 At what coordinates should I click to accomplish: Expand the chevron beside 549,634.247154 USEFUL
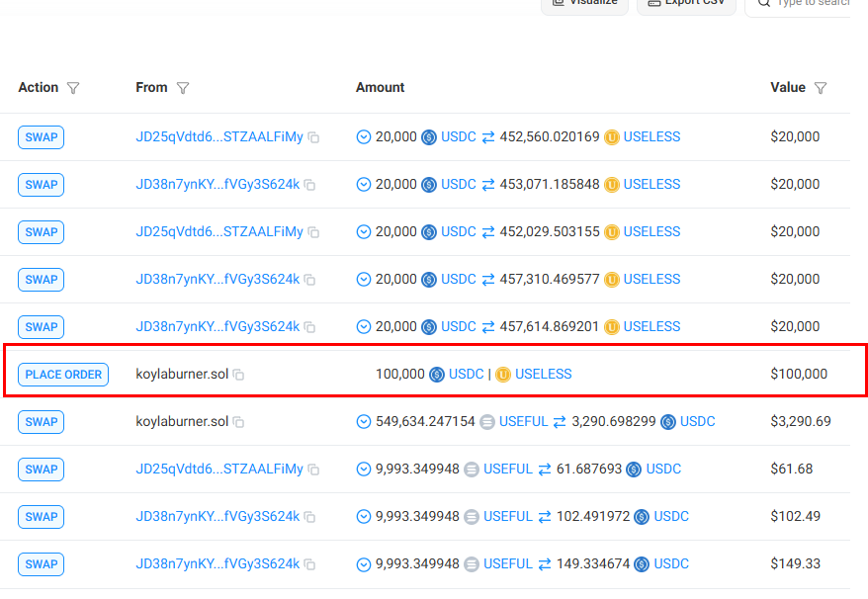click(364, 421)
